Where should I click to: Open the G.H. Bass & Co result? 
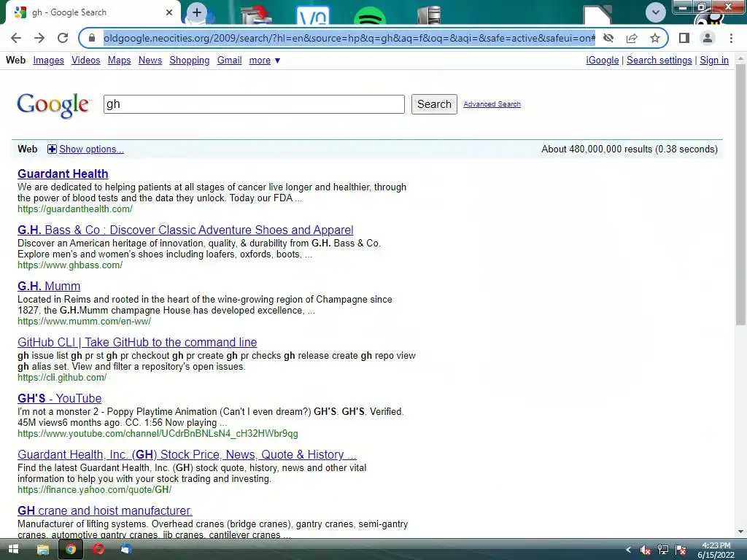[185, 230]
